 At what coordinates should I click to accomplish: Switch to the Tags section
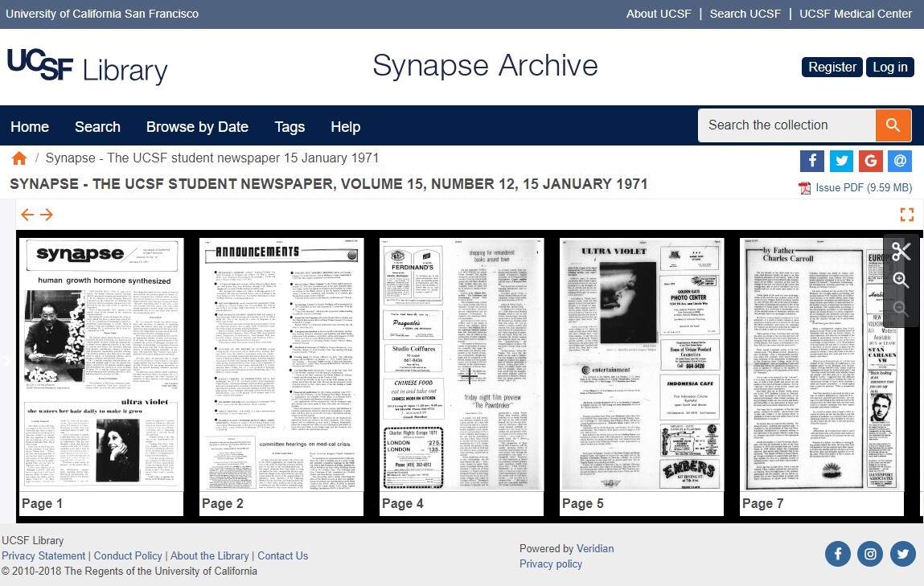click(x=289, y=127)
